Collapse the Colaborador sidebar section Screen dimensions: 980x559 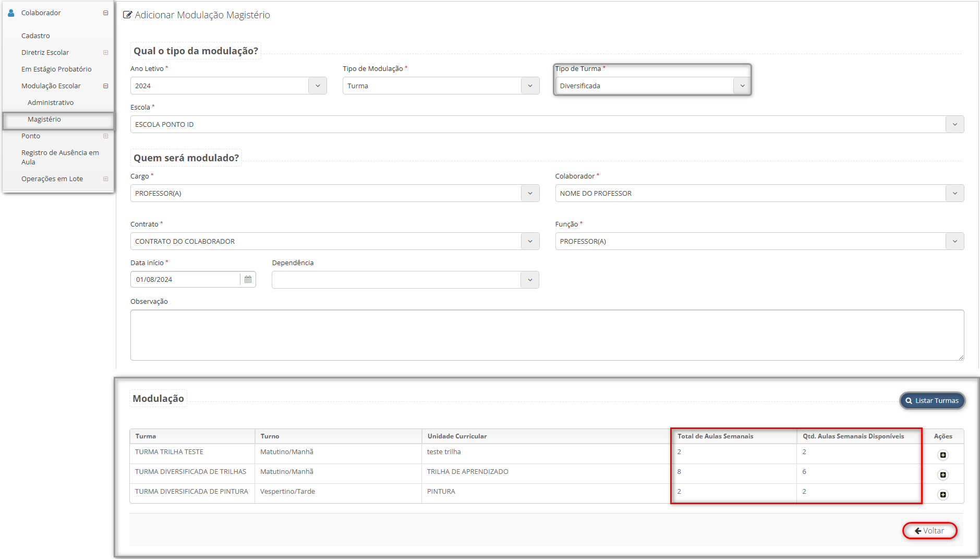pos(106,13)
